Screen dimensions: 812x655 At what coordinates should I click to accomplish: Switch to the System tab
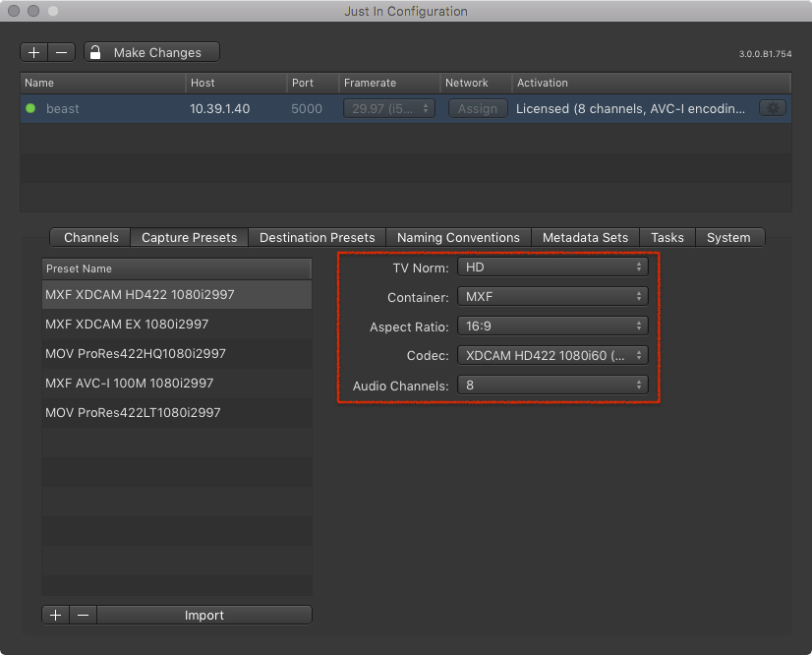pos(728,237)
